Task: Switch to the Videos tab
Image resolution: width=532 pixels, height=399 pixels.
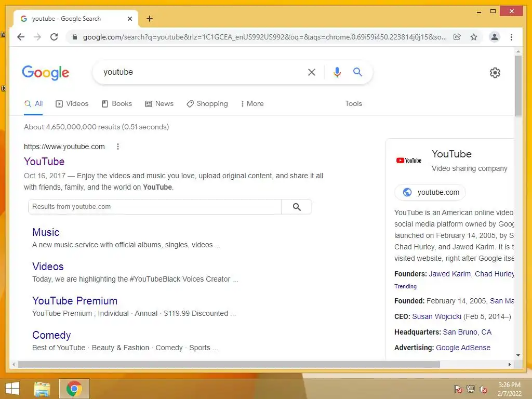Action: click(72, 104)
